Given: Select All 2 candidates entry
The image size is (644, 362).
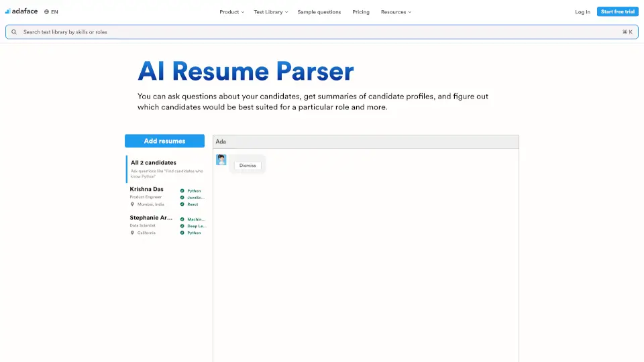Looking at the screenshot, I should click(x=166, y=169).
